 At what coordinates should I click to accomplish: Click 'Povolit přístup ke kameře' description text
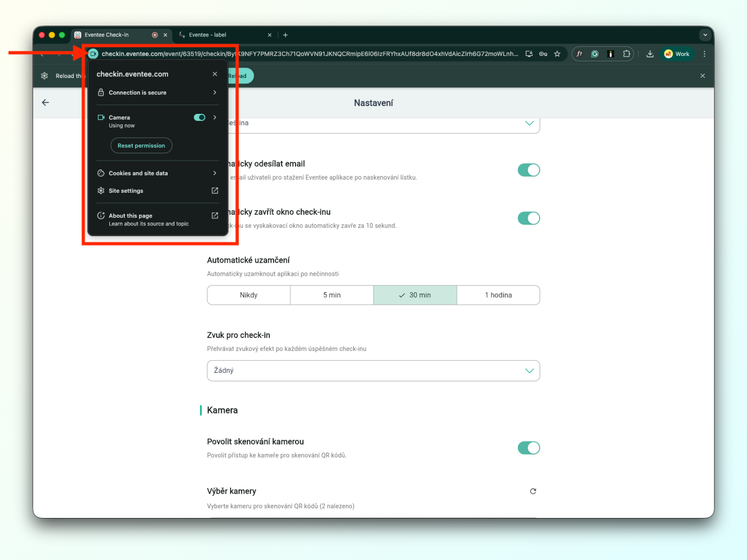coord(277,455)
